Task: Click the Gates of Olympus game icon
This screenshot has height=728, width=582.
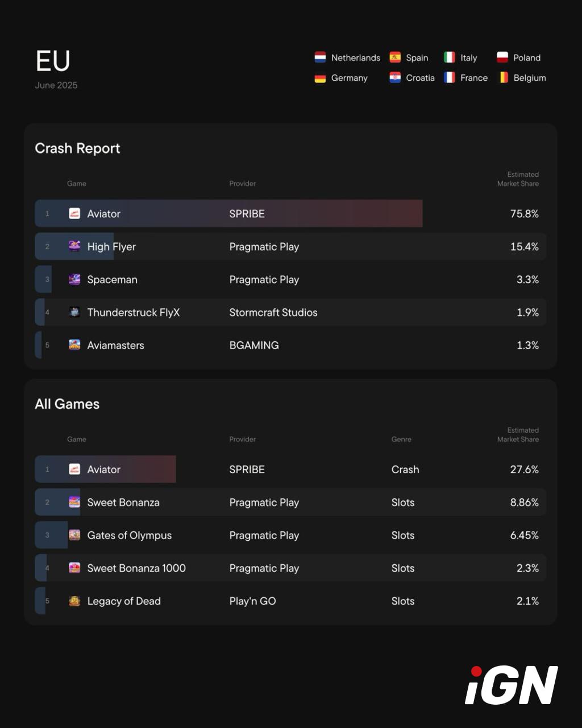Action: (x=74, y=535)
